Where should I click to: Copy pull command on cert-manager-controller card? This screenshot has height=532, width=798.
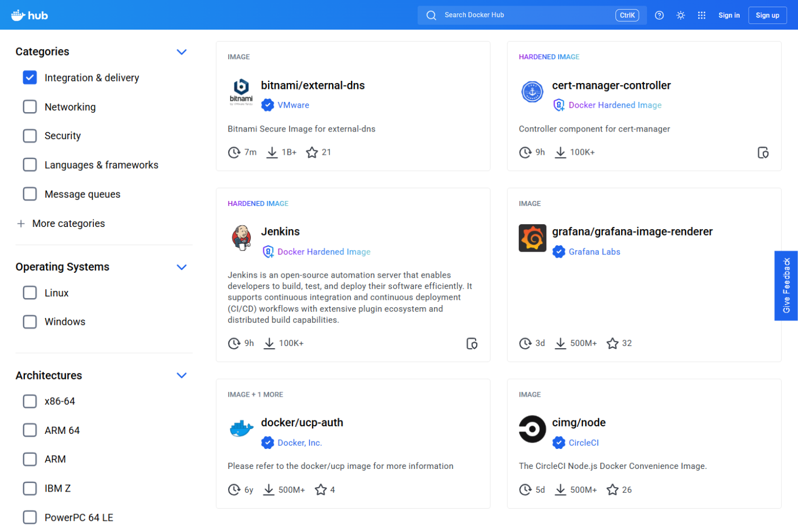(763, 153)
